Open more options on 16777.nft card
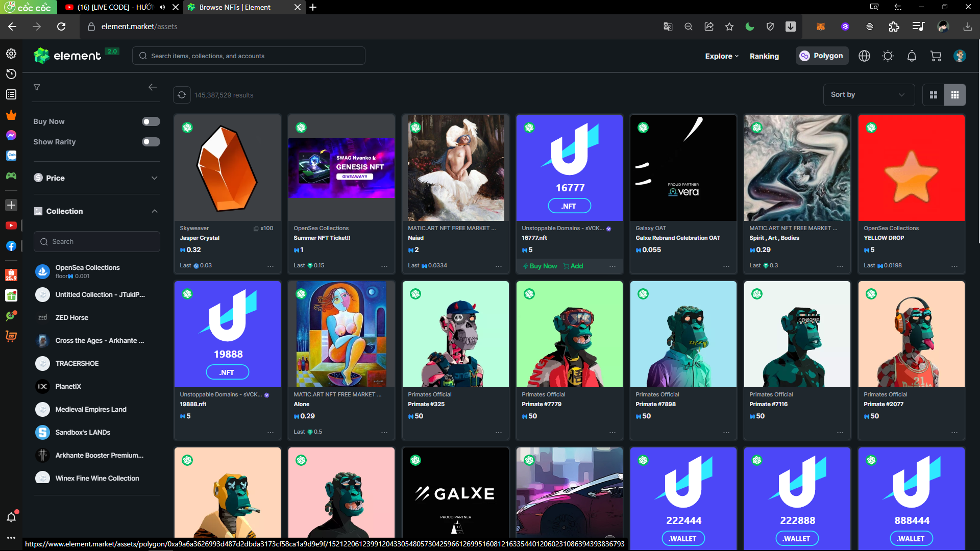The width and height of the screenshot is (980, 551). (612, 266)
